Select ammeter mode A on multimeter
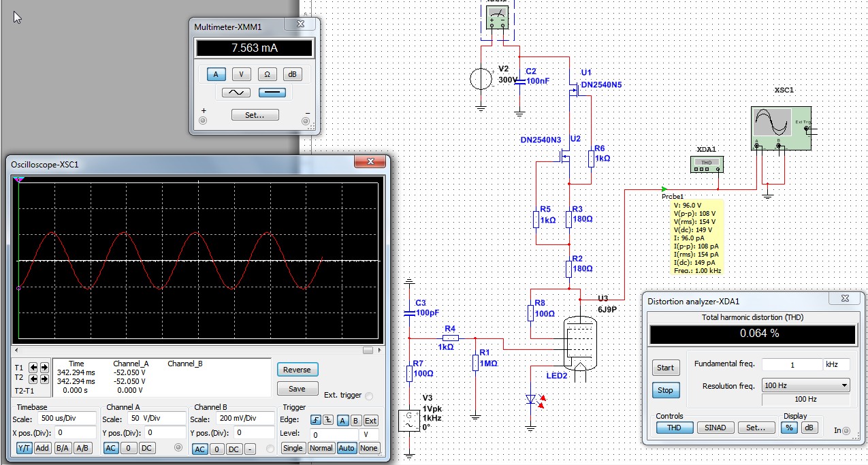Image resolution: width=868 pixels, height=465 pixels. click(216, 74)
